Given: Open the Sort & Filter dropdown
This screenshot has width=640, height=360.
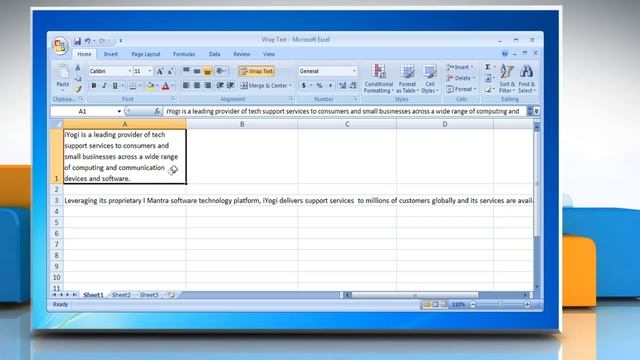Looking at the screenshot, I should [x=507, y=79].
